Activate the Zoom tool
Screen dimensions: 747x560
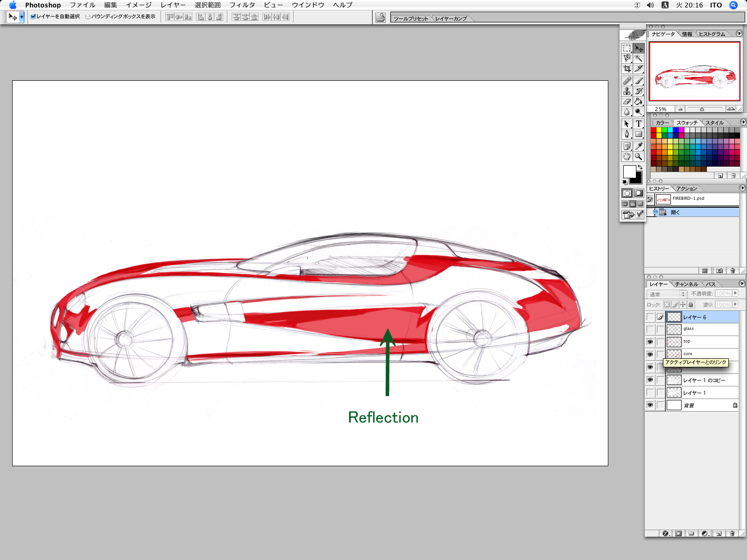click(x=639, y=157)
